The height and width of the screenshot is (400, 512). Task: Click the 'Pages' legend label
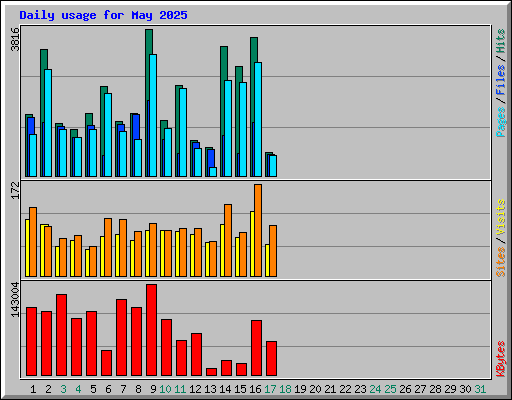[x=500, y=122]
